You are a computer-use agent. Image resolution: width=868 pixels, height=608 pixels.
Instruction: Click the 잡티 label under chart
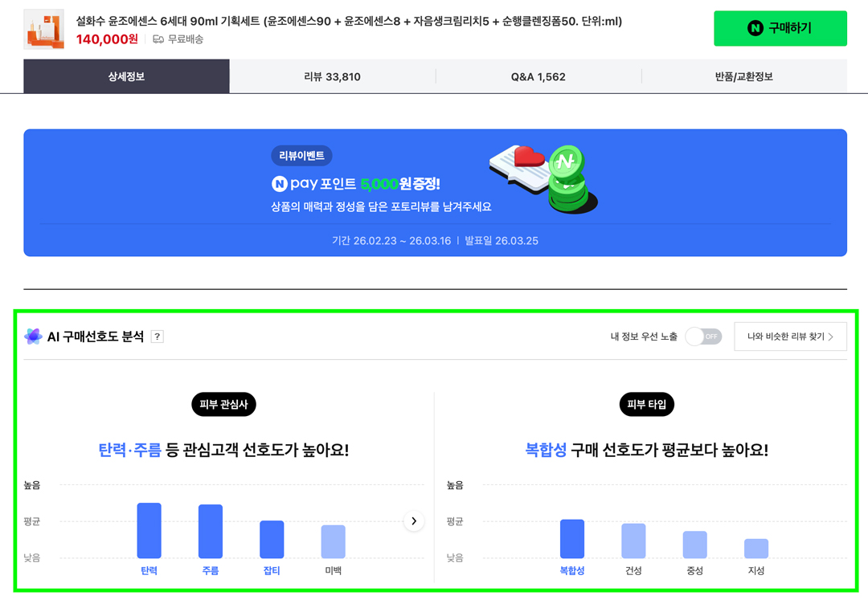pos(272,571)
